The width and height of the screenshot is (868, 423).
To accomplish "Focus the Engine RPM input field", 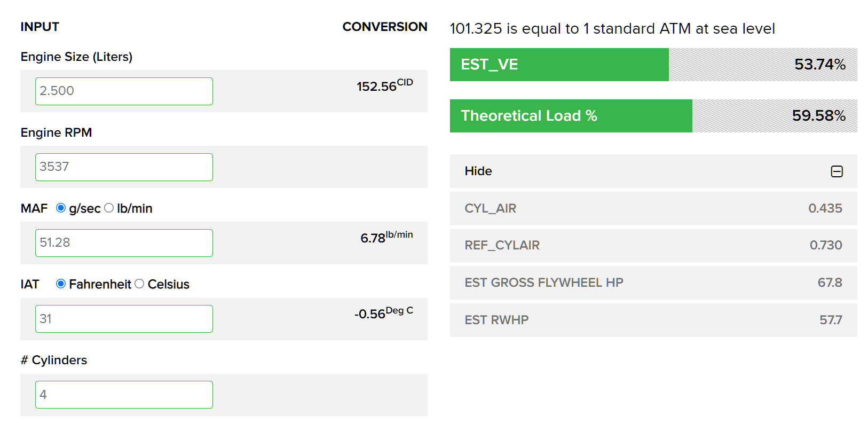I will coord(124,167).
